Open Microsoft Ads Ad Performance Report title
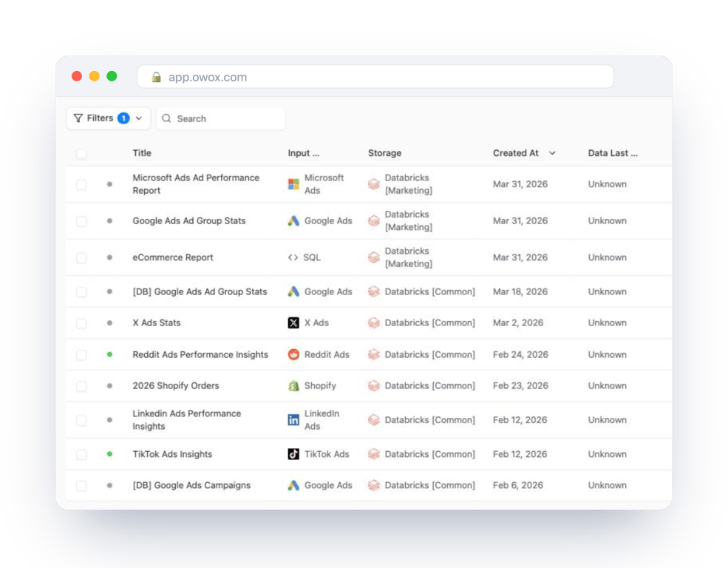Viewport: 728px width, 568px height. click(196, 184)
